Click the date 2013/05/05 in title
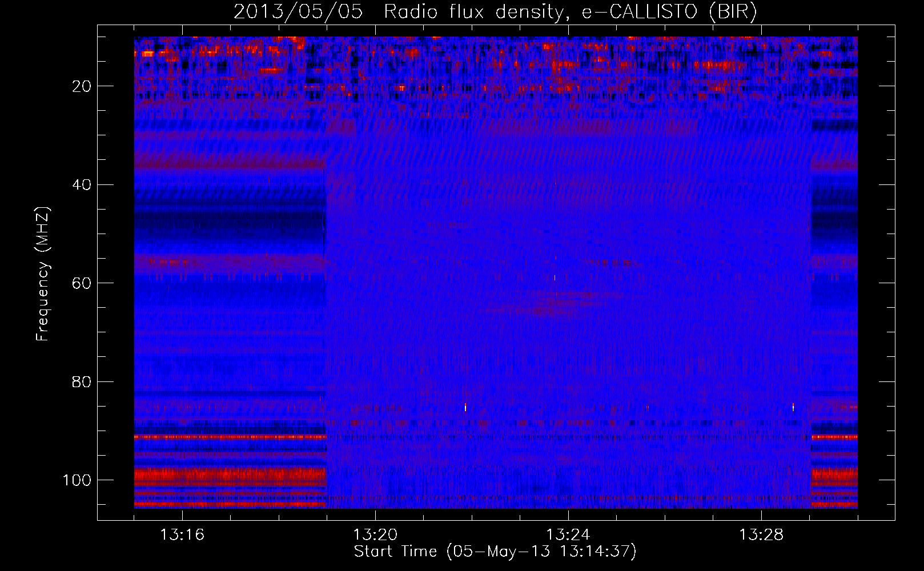 [x=298, y=12]
